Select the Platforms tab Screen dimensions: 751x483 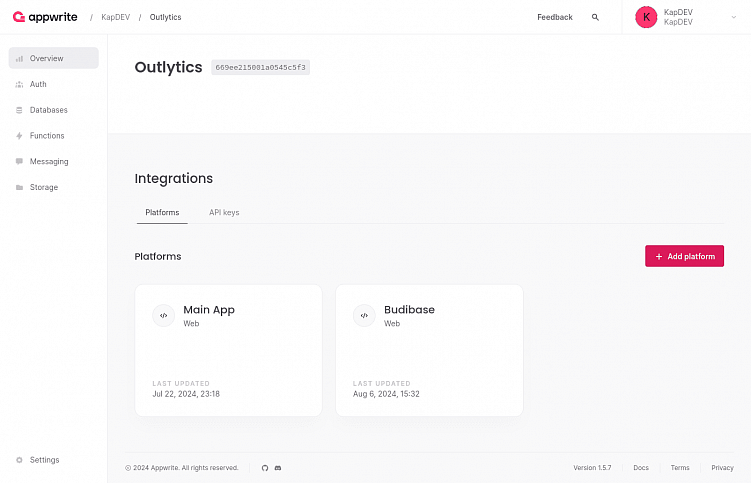click(x=162, y=213)
